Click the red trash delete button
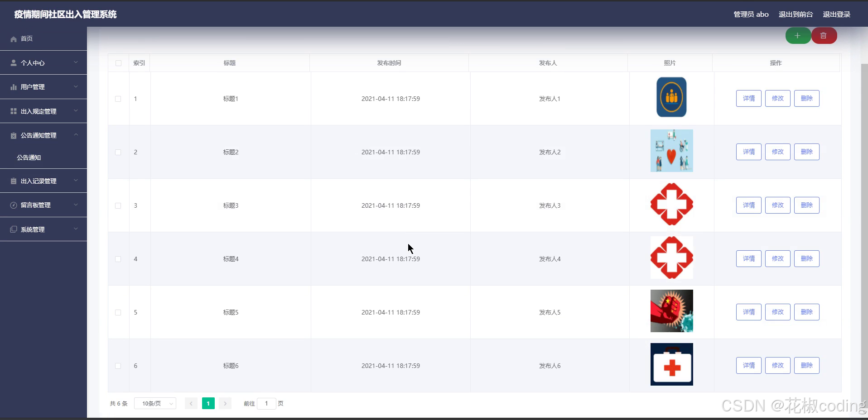 (x=824, y=36)
